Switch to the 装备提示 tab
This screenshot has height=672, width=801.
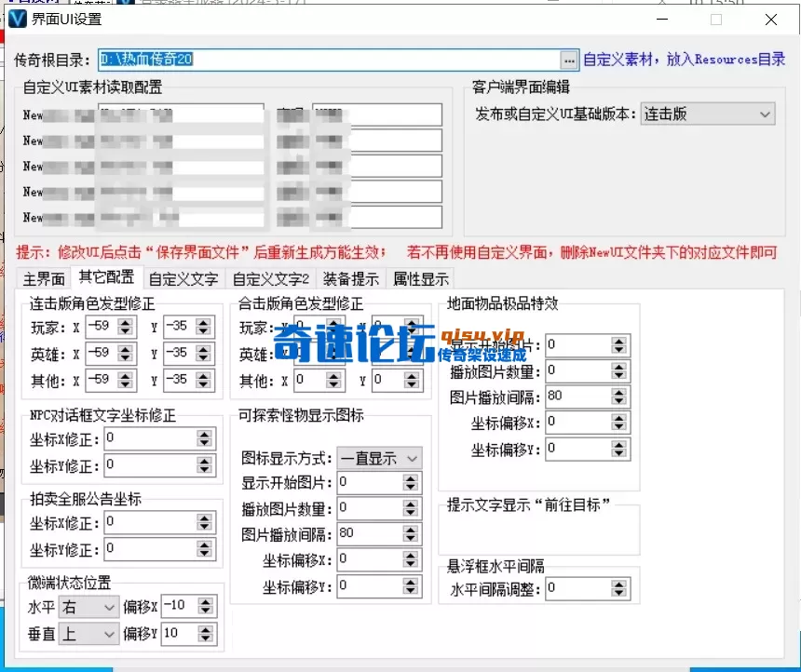point(350,277)
